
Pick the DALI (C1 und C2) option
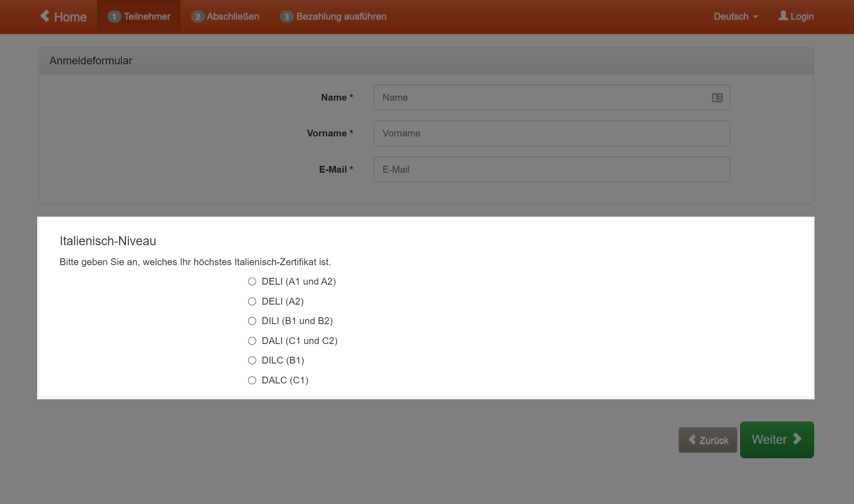tap(252, 341)
